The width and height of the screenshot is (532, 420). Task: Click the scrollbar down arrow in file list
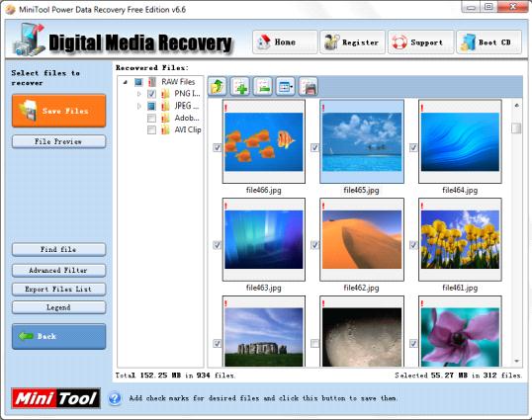coord(516,362)
